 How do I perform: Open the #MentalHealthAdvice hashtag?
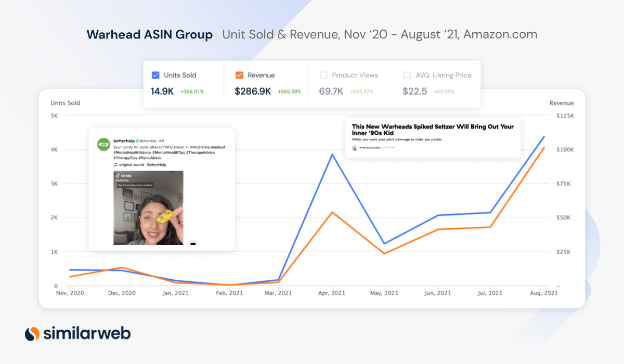click(x=133, y=152)
